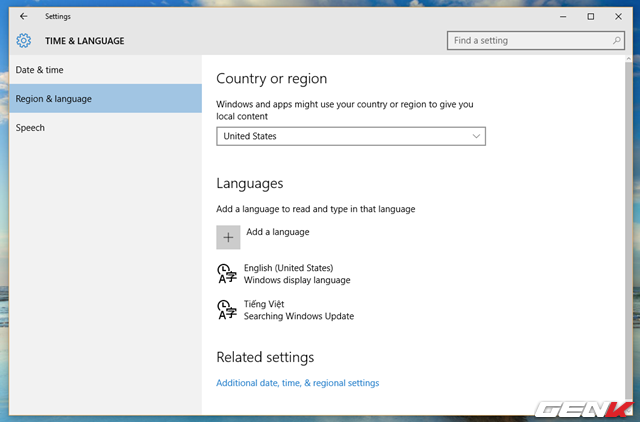Click the Add a language label
The image size is (640, 422).
pyautogui.click(x=278, y=232)
